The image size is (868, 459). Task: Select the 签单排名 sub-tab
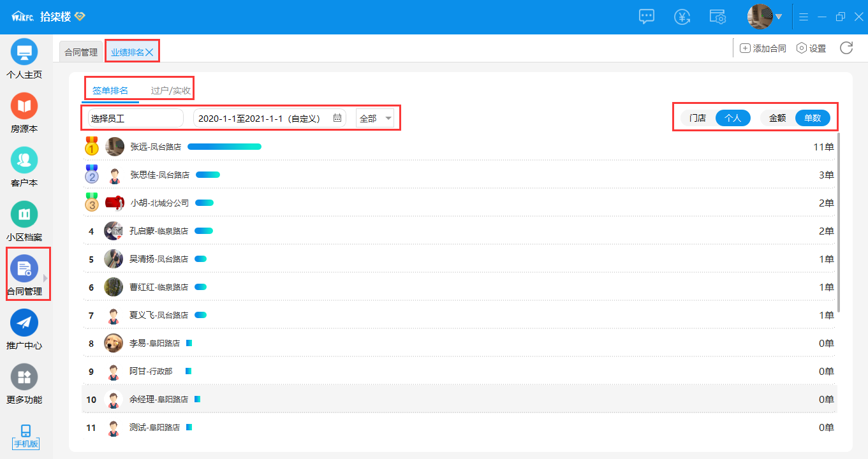point(110,91)
